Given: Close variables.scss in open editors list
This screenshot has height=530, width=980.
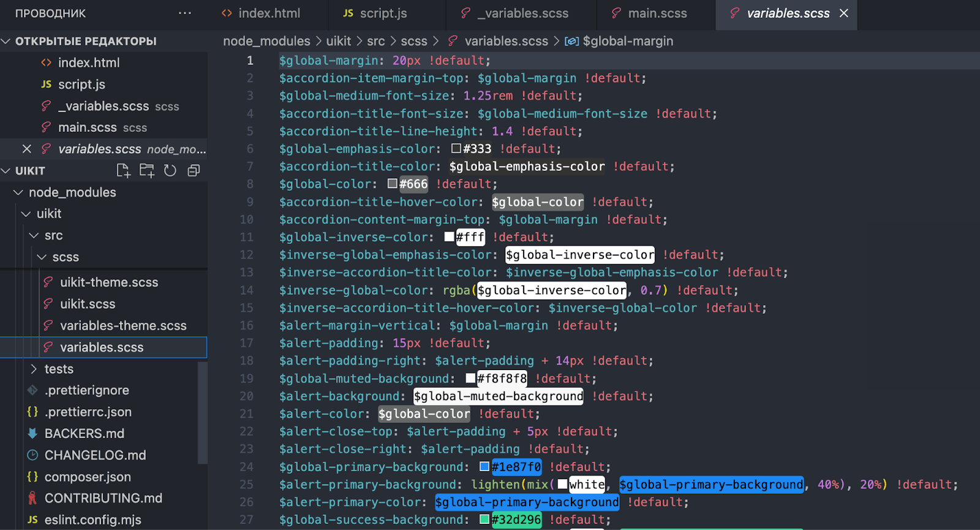Looking at the screenshot, I should click(x=27, y=149).
